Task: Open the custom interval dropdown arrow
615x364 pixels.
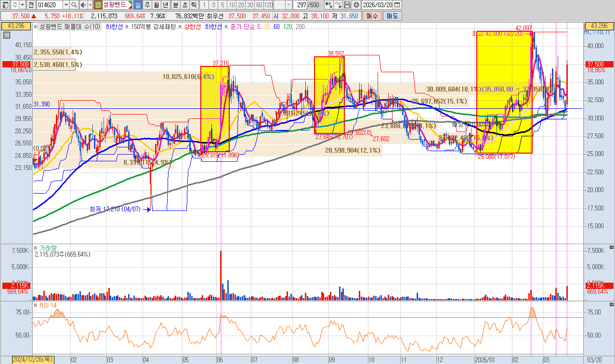Action: [288, 5]
